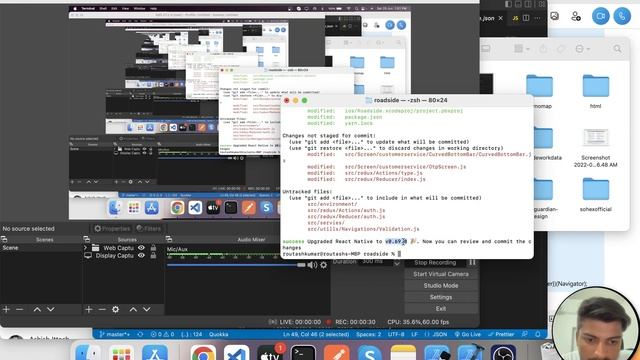Start an audio call in Skype
The image size is (640, 360).
coord(622,16)
